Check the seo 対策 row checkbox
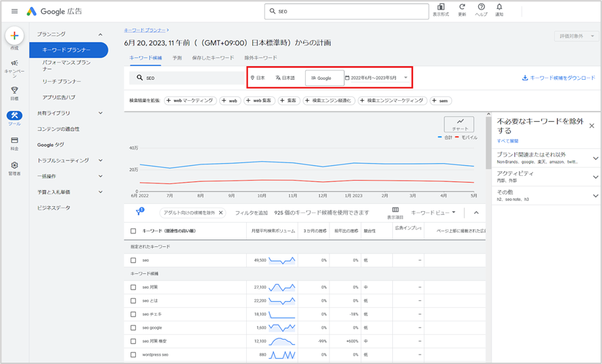This screenshot has height=364, width=602. 133,287
